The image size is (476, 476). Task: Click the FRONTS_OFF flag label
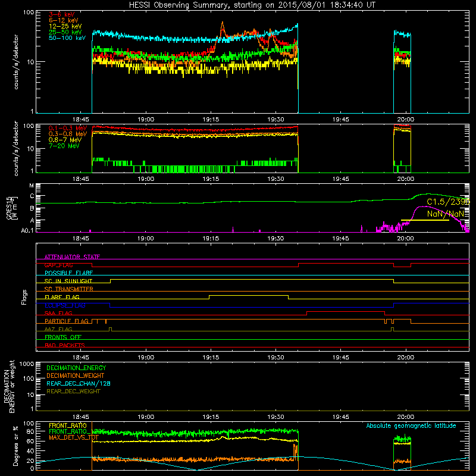click(x=63, y=337)
